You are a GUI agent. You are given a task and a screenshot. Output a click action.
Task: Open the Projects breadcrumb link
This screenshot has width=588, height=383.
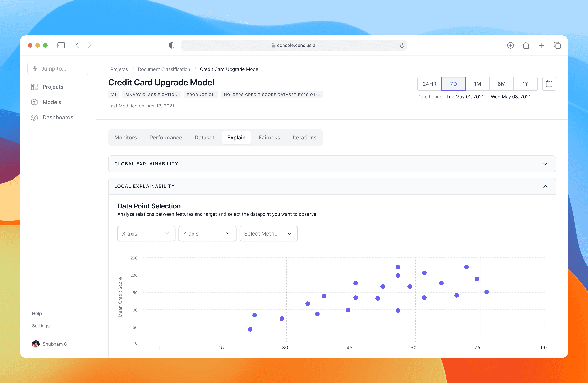[119, 69]
